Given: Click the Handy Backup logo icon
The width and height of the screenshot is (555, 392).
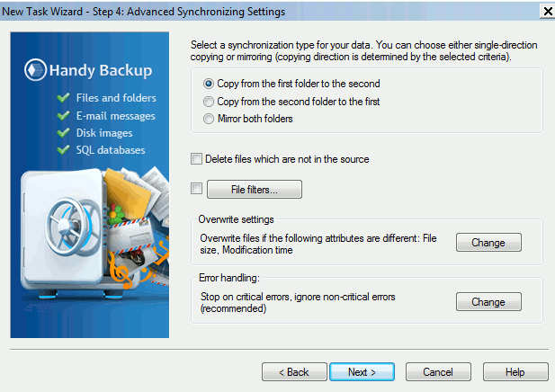Looking at the screenshot, I should [35, 70].
